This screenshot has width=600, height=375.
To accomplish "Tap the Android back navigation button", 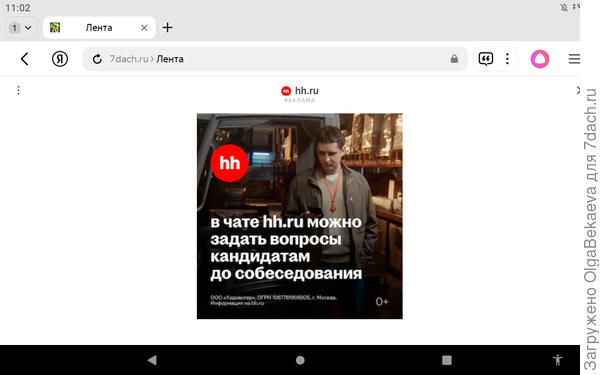I will click(152, 360).
